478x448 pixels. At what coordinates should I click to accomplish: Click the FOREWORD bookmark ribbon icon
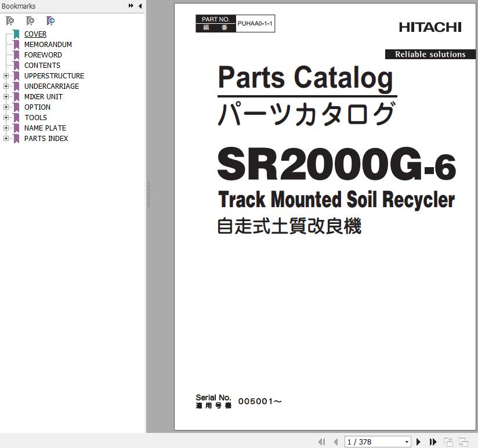16,55
